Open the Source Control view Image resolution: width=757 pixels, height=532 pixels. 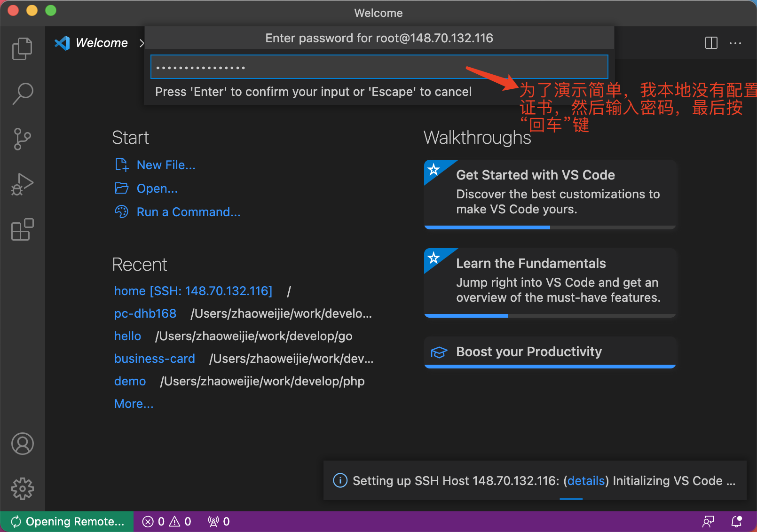pyautogui.click(x=22, y=139)
